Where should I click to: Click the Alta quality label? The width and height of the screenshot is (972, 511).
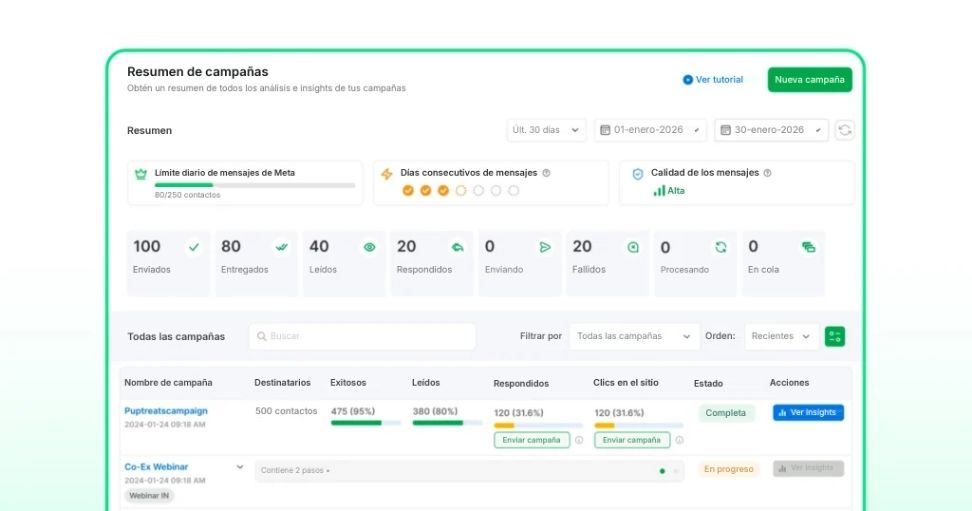pos(676,191)
